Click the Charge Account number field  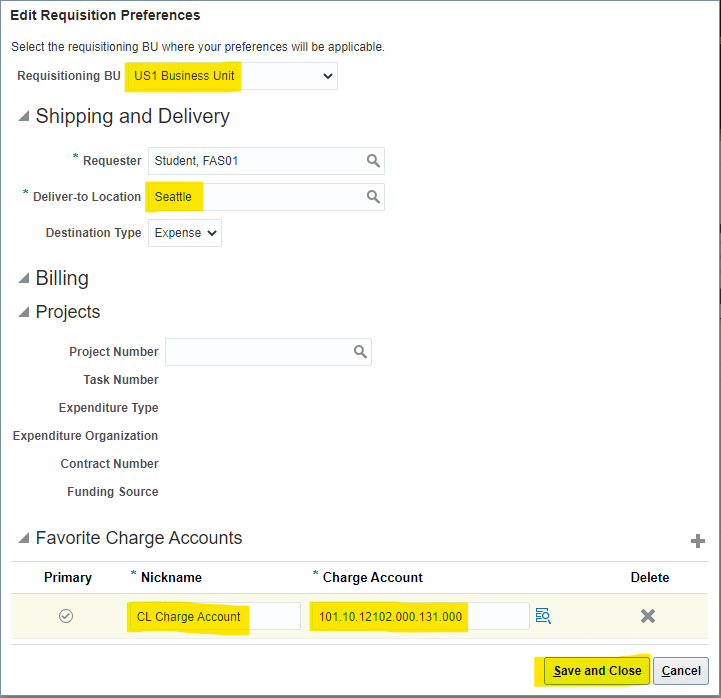pyautogui.click(x=419, y=616)
